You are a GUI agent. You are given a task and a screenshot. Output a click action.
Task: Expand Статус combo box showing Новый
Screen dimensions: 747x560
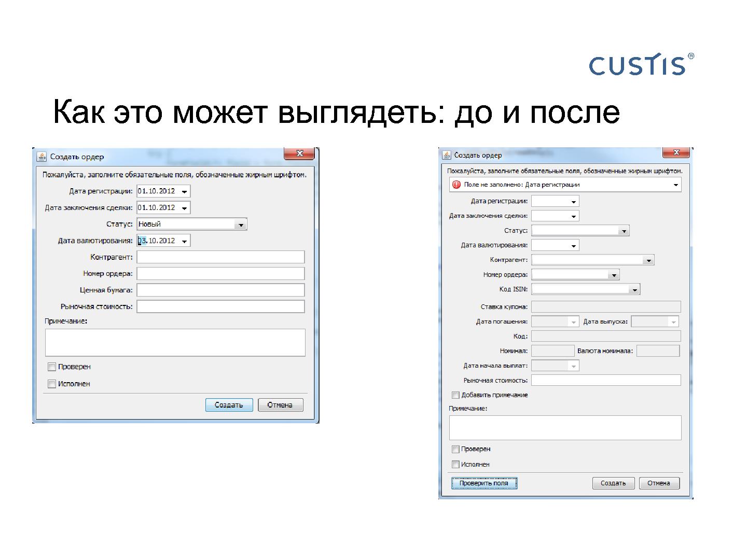[x=241, y=225]
